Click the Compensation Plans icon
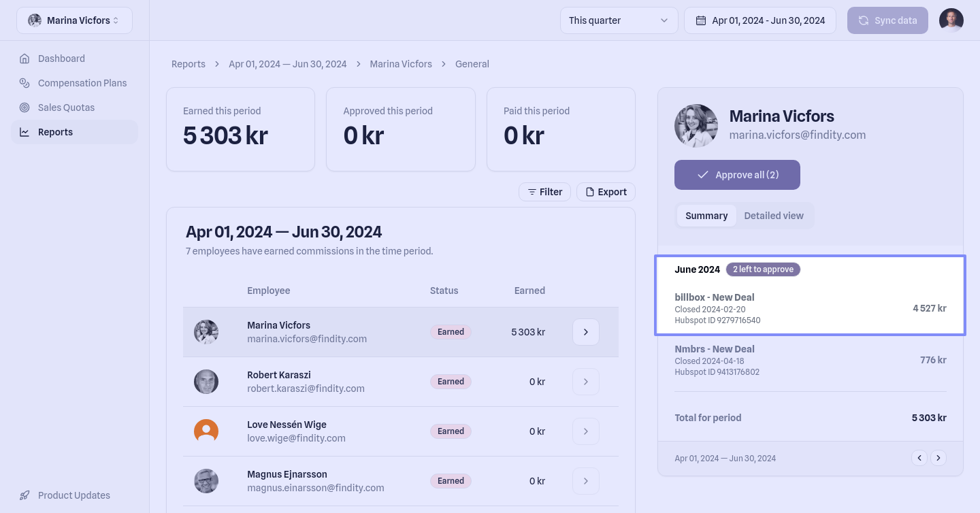 point(24,83)
